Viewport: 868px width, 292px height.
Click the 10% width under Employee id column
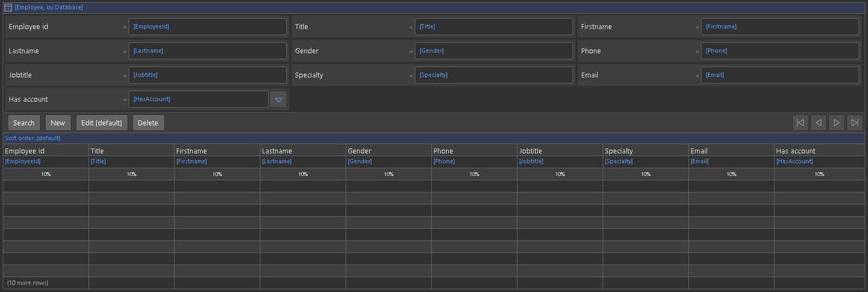45,175
